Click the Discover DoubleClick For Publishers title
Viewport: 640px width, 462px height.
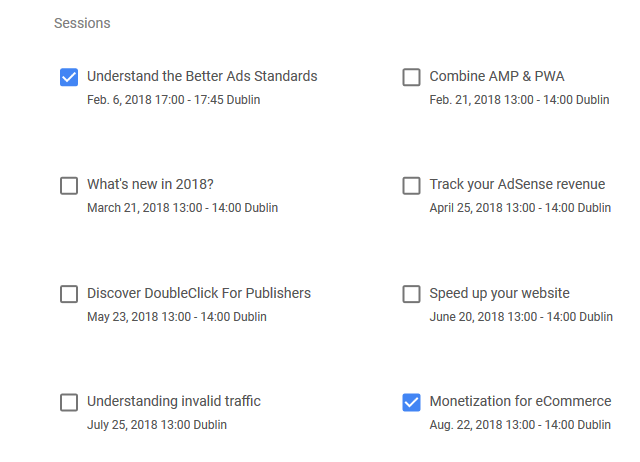tap(199, 293)
